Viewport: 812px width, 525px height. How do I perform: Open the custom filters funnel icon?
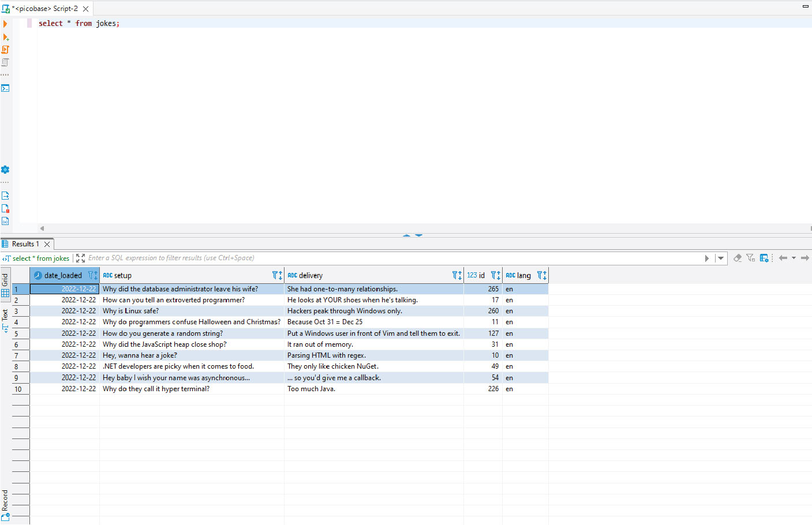750,258
